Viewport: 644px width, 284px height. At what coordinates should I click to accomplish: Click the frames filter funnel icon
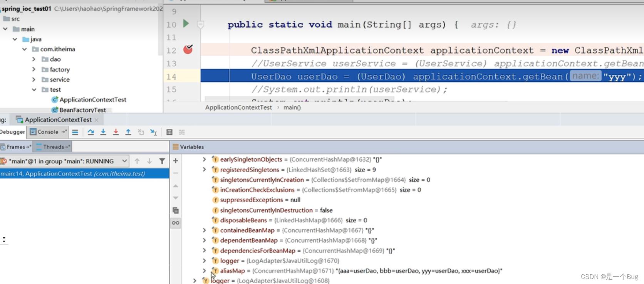[162, 161]
